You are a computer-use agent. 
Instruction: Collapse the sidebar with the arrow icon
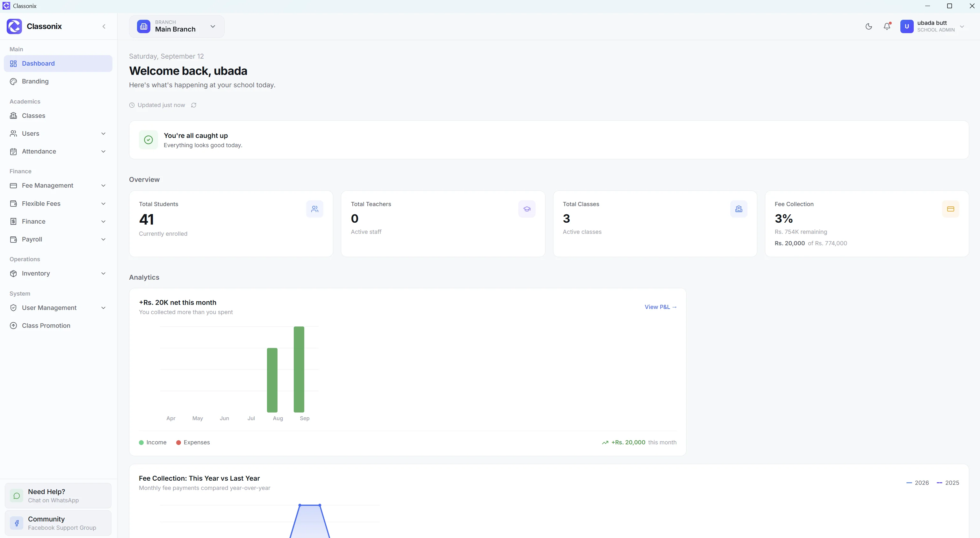click(x=104, y=26)
